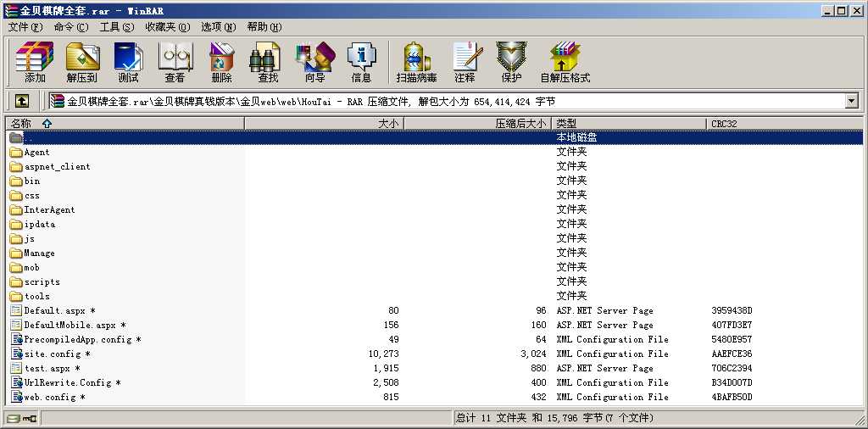Select the web.config file icon

point(16,397)
